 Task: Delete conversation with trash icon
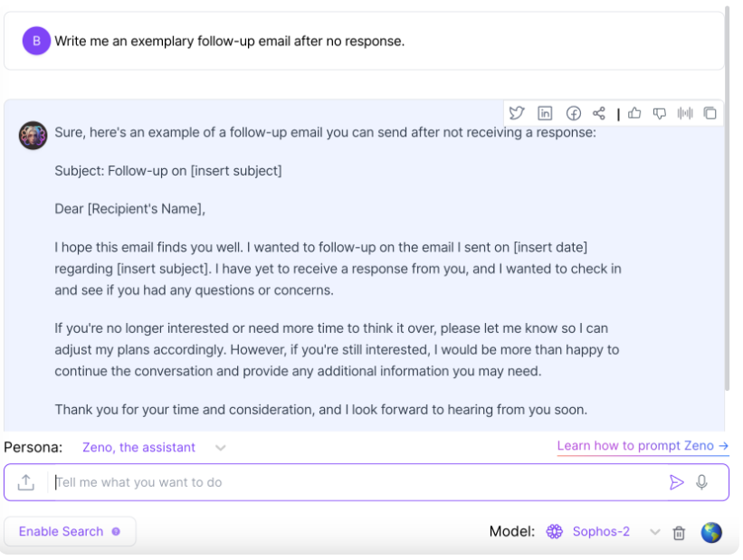coord(679,533)
